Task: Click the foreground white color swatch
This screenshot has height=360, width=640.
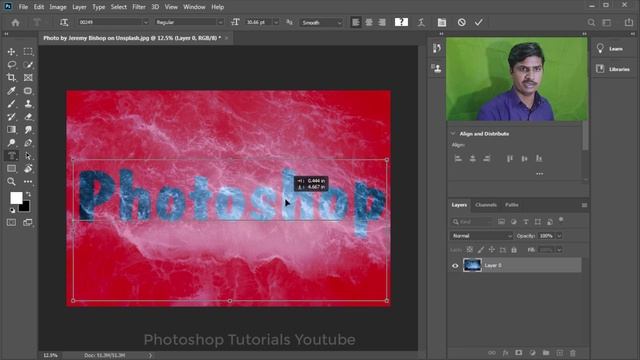Action: (16, 198)
